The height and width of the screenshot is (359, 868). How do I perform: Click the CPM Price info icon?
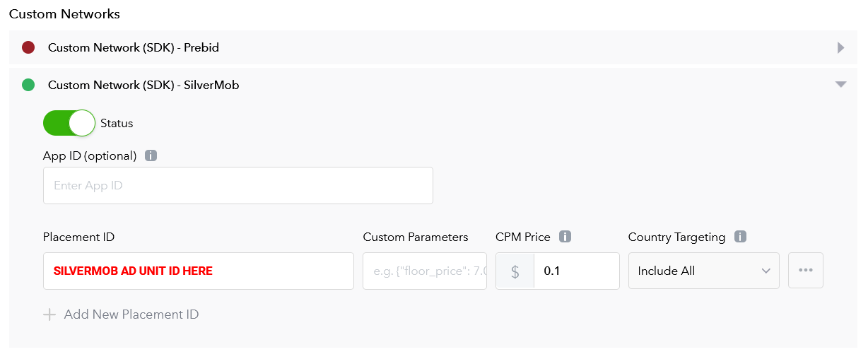pyautogui.click(x=565, y=237)
